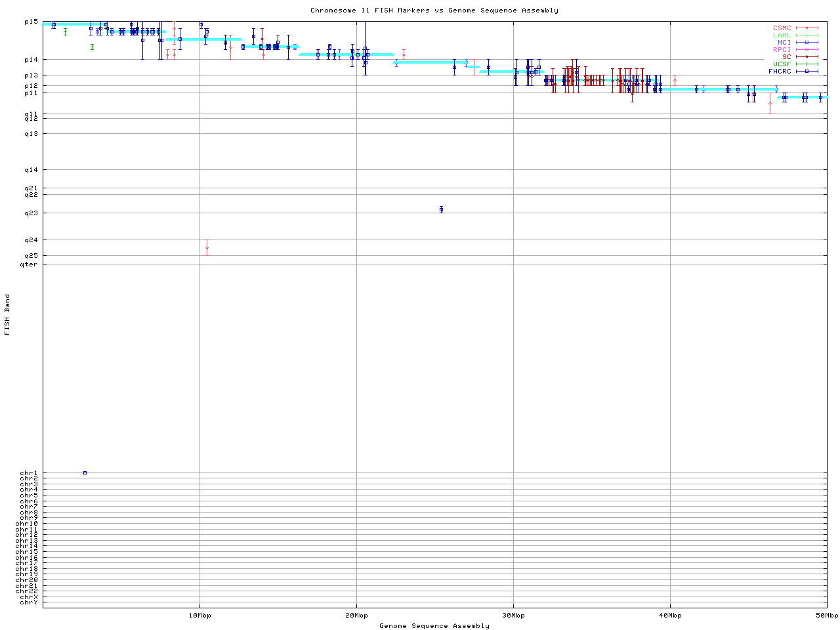
Task: Select the qter band axis label
Action: coord(29,264)
